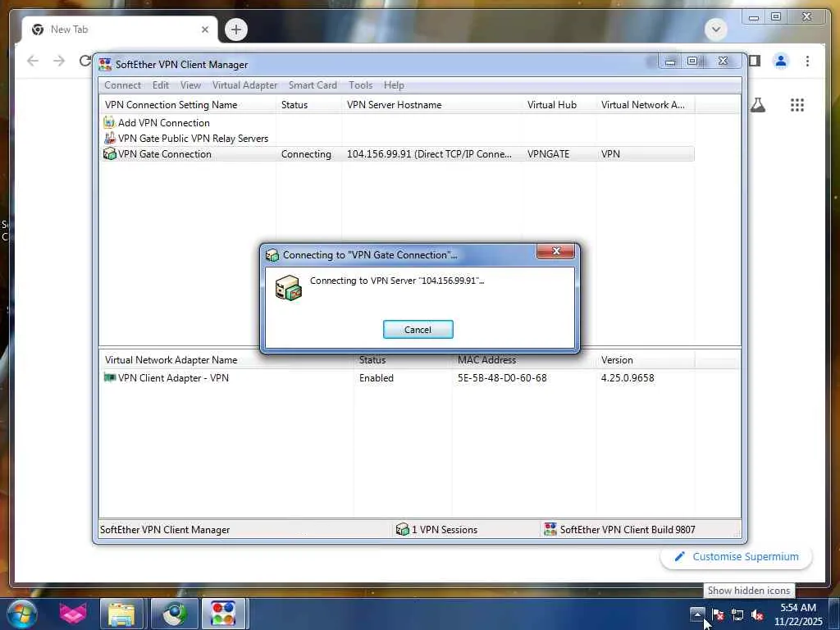Click the 'Connecting' status cell

306,153
